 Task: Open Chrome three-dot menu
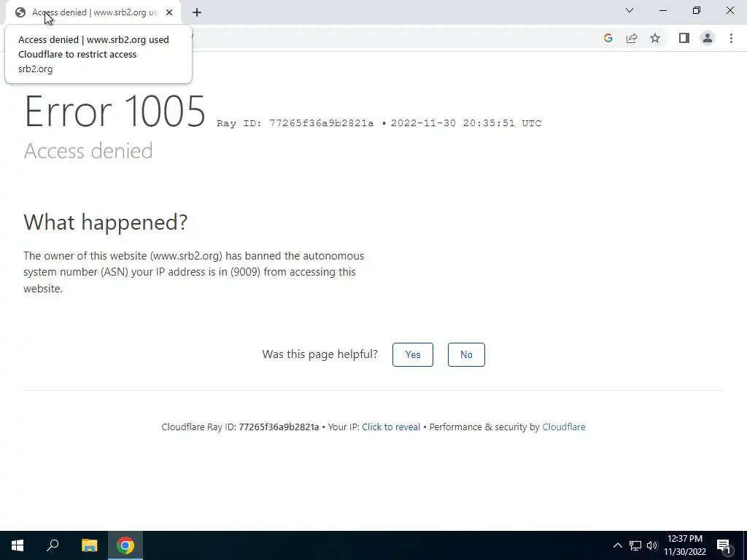(731, 38)
